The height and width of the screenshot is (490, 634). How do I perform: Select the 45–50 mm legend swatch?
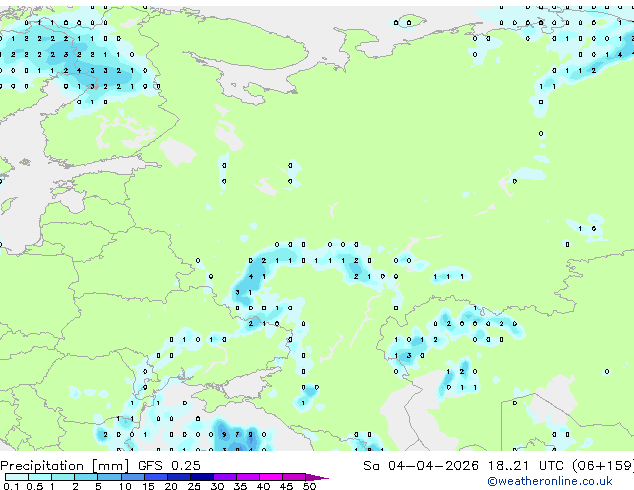click(x=294, y=477)
